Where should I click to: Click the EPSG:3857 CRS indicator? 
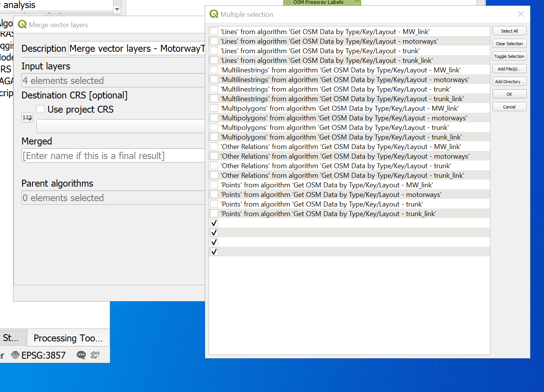pos(43,355)
